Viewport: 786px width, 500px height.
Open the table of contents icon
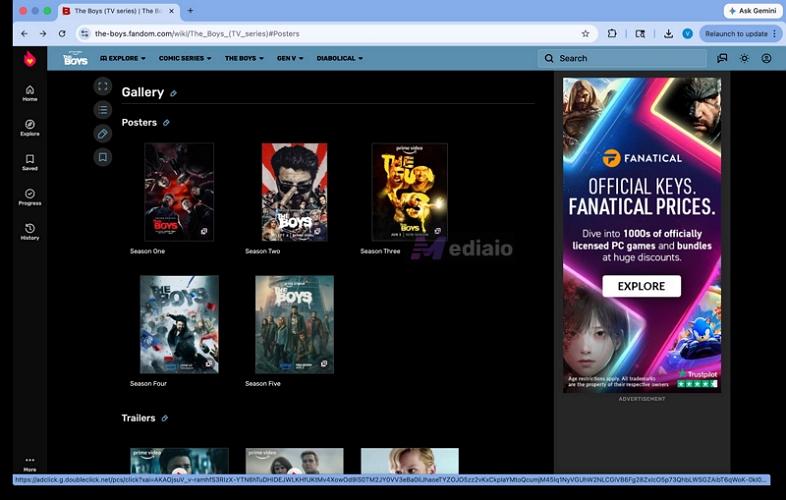point(103,109)
